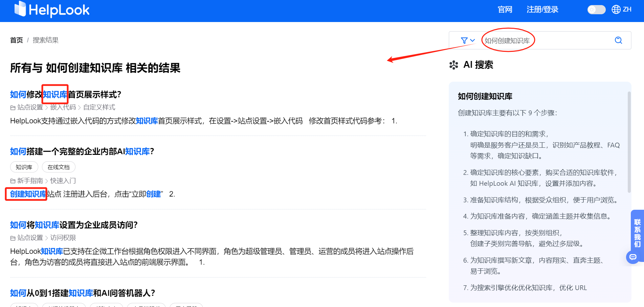Click the chat bubble contact icon

(633, 257)
